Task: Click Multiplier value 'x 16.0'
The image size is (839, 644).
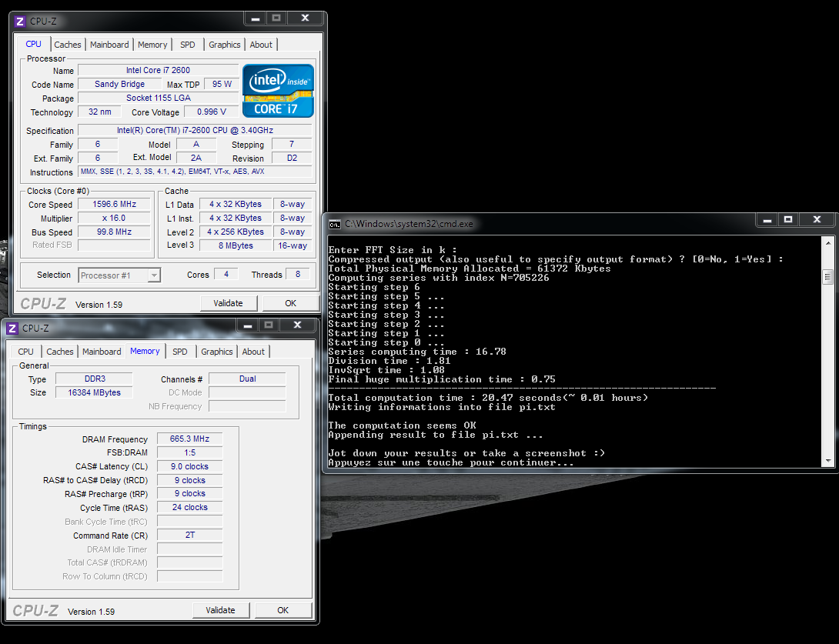Action: [114, 219]
